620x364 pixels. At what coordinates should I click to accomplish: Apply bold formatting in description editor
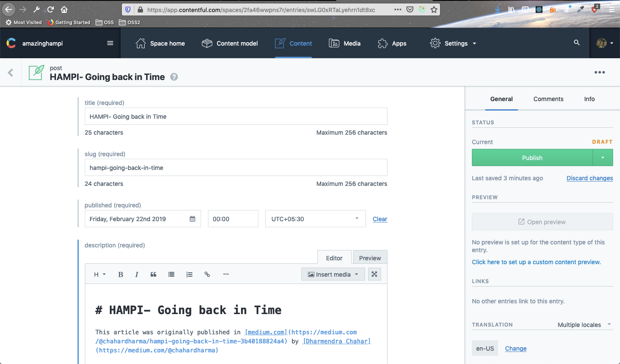tap(121, 275)
